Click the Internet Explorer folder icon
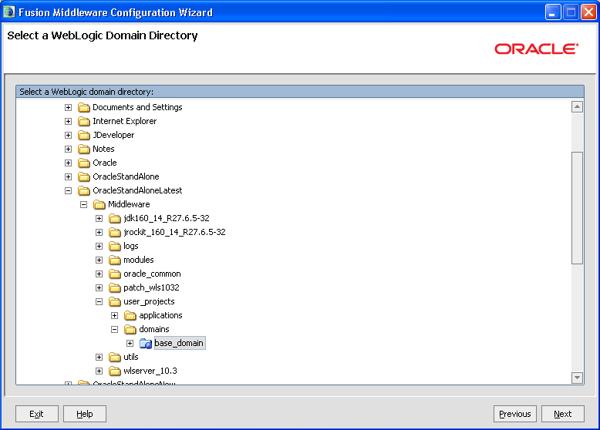600x430 pixels. click(84, 121)
